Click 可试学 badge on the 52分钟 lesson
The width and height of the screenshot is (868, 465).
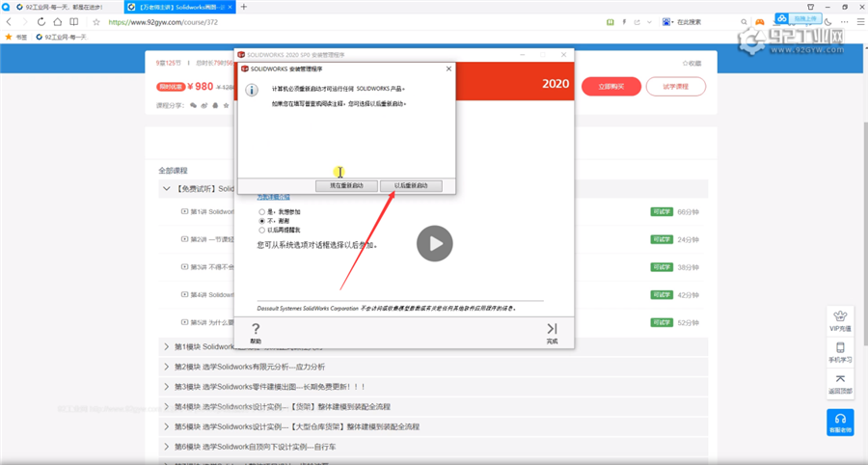point(662,322)
